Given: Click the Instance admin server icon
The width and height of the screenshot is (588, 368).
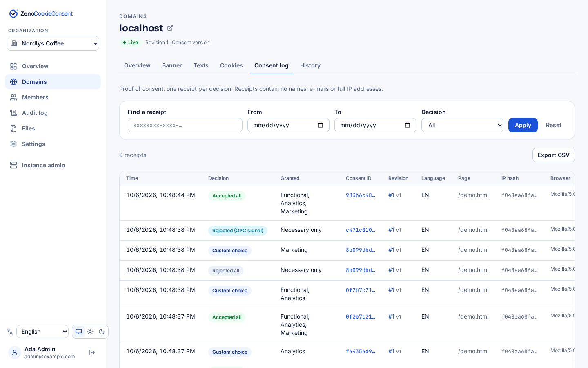Looking at the screenshot, I should 13,165.
